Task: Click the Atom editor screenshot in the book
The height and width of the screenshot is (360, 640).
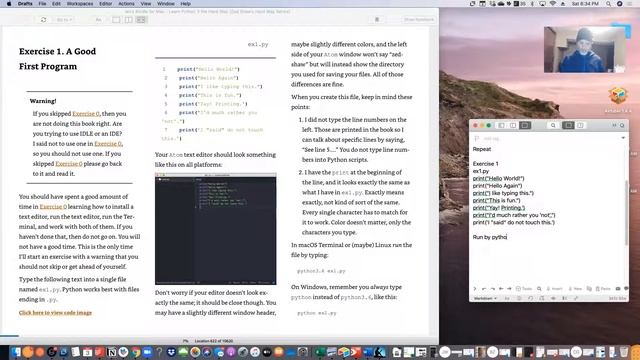Action: [216, 229]
